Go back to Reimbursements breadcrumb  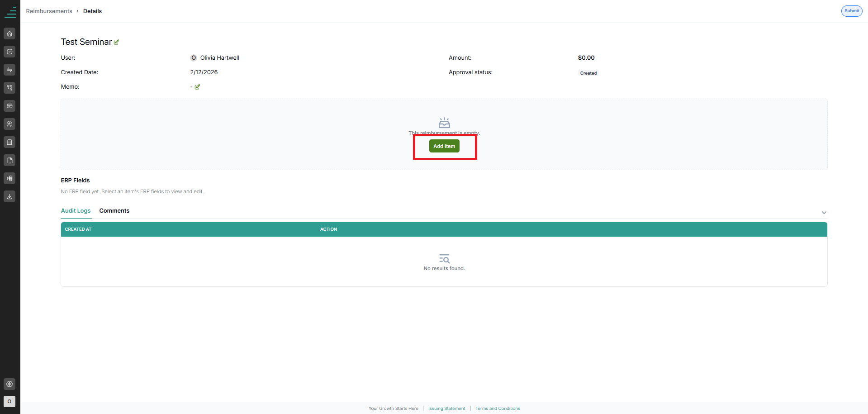49,11
